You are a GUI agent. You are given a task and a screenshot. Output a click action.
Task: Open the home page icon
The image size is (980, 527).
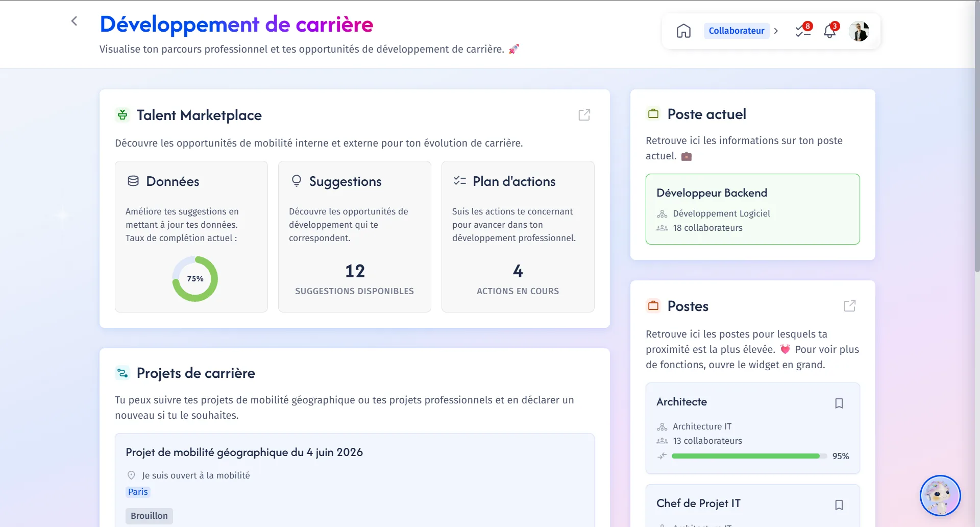click(683, 31)
